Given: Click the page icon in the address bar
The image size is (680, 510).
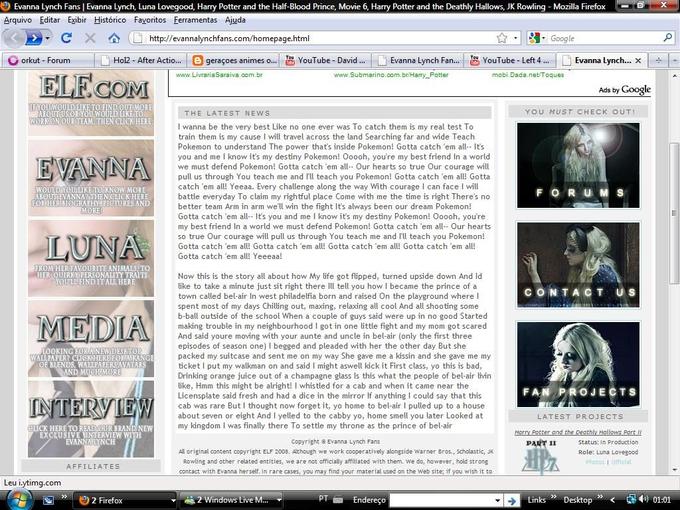Looking at the screenshot, I should pyautogui.click(x=138, y=38).
